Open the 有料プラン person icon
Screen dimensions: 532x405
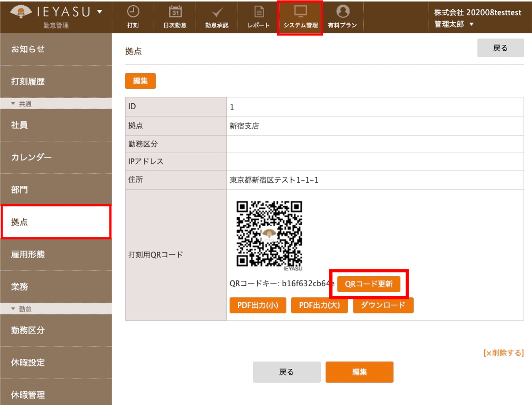pyautogui.click(x=343, y=11)
